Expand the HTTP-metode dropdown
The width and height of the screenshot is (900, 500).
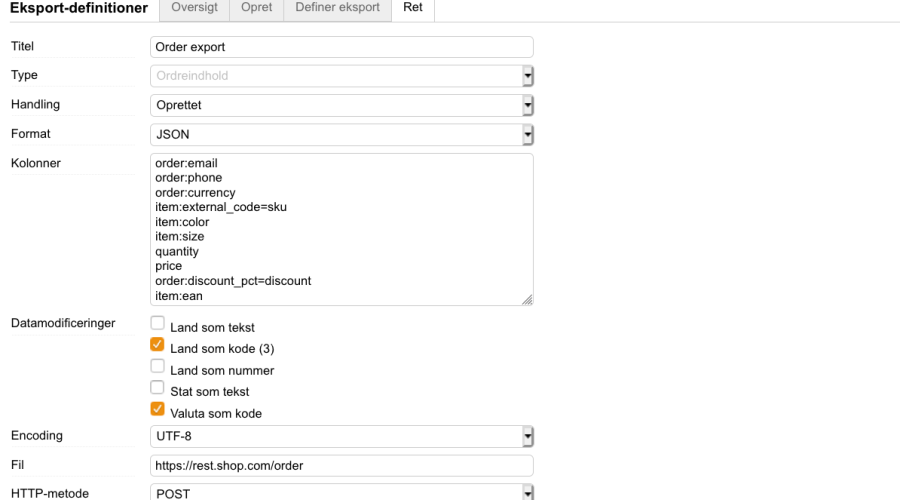coord(340,493)
